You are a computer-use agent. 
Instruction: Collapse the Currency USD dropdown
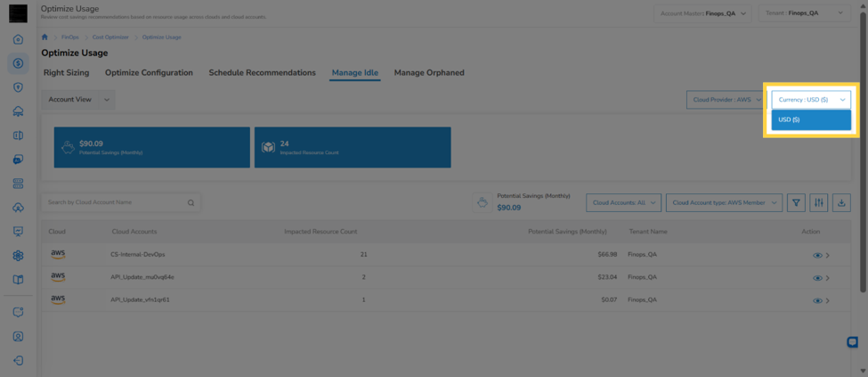(x=811, y=100)
